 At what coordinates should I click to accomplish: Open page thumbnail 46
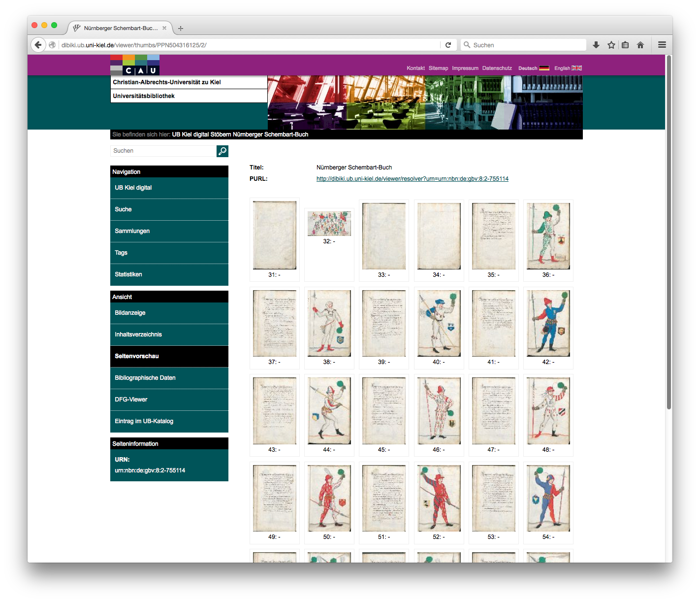pyautogui.click(x=439, y=411)
